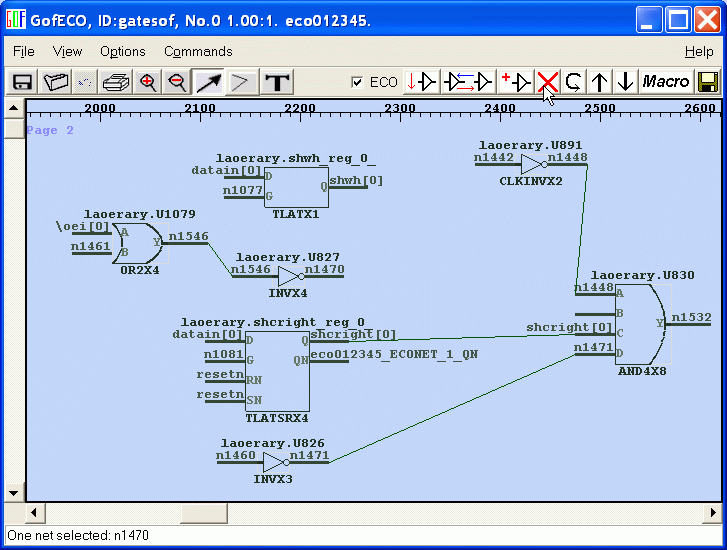Click the Macro button
The width and height of the screenshot is (727, 550).
(x=666, y=82)
